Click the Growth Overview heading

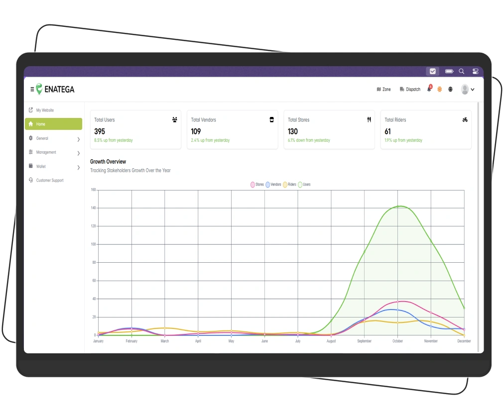click(x=108, y=162)
